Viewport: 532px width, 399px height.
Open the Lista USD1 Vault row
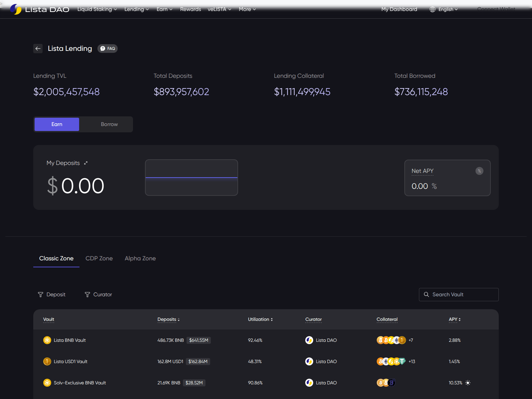point(266,361)
